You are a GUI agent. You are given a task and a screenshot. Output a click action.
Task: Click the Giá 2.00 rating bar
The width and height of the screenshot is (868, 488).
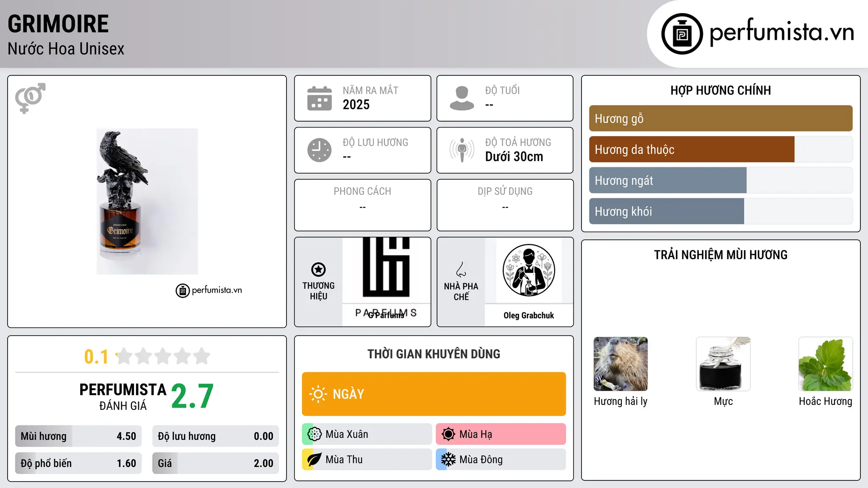tap(215, 463)
